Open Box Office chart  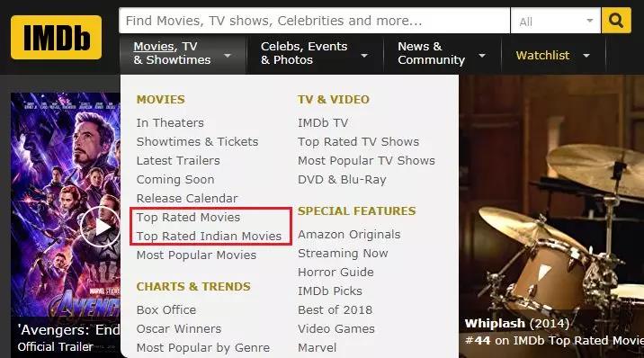(165, 310)
